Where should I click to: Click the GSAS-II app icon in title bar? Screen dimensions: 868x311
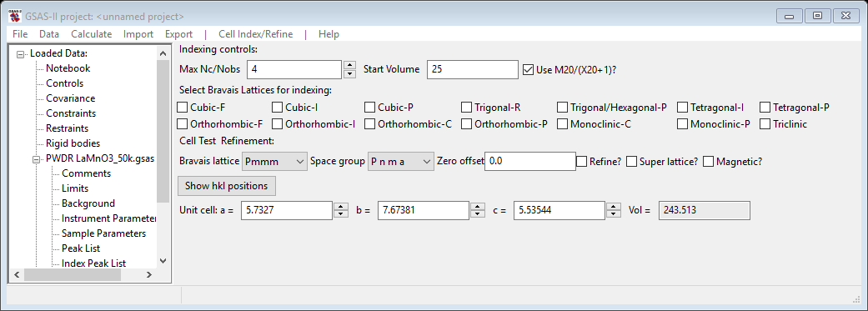click(15, 16)
